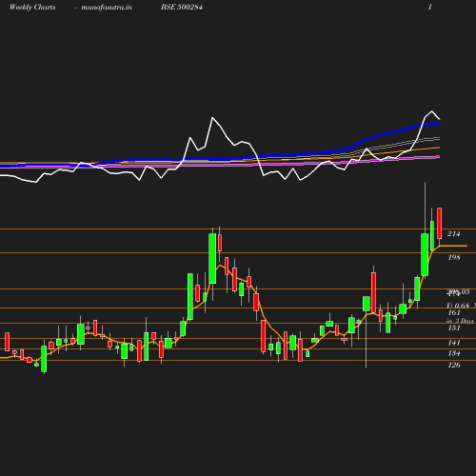
Task: Click the "141" price level label
Action: (x=454, y=343)
